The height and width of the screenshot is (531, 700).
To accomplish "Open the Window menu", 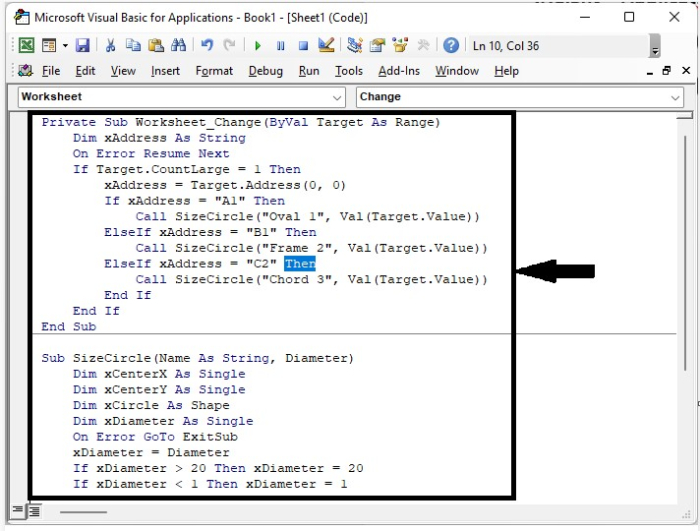I will (457, 71).
